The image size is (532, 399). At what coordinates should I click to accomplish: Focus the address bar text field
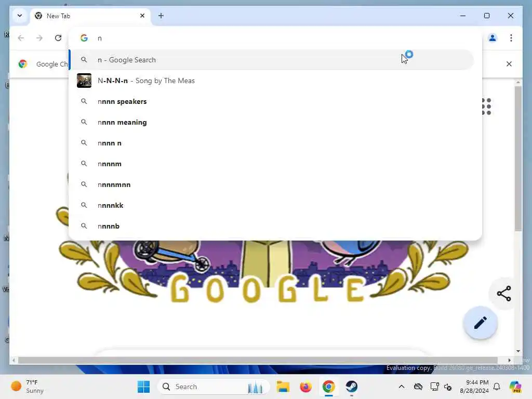point(275,38)
